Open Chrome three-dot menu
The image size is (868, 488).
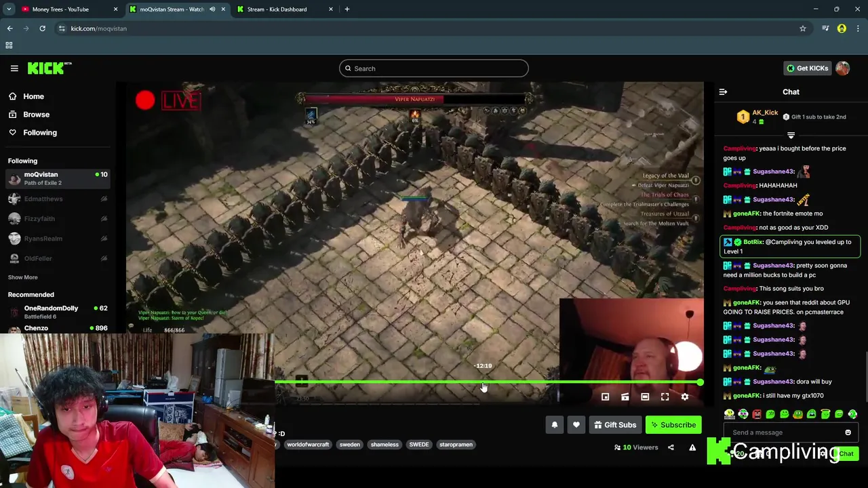coord(858,28)
